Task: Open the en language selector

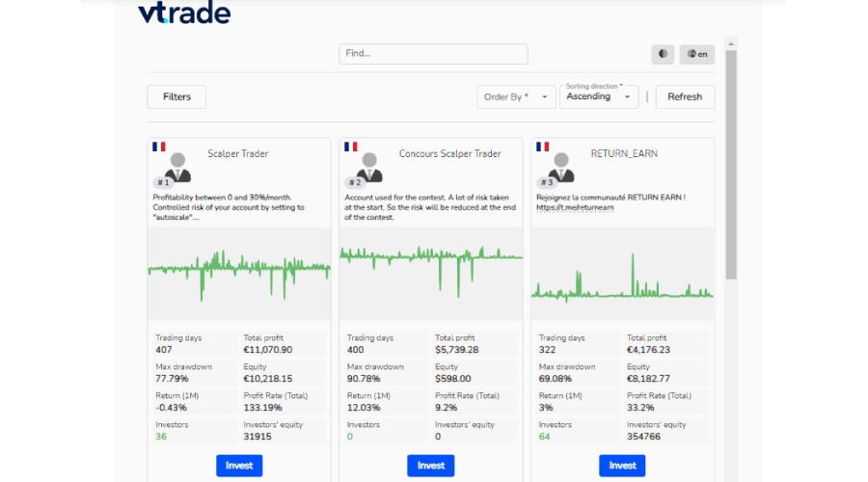Action: [x=697, y=54]
